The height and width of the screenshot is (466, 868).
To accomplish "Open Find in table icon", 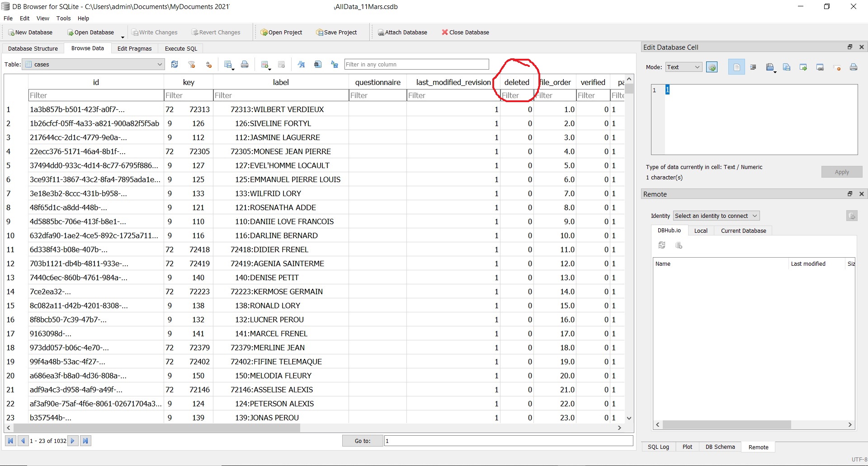I will pyautogui.click(x=318, y=65).
